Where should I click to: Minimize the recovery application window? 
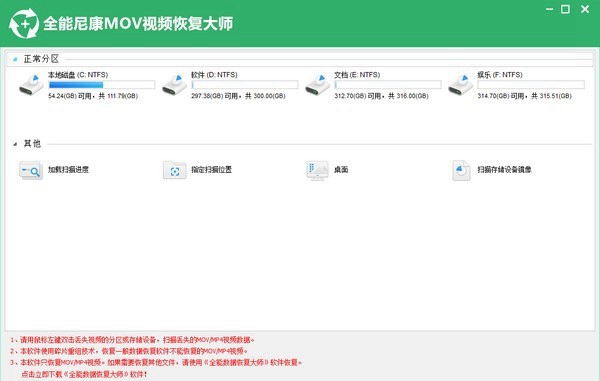(549, 9)
